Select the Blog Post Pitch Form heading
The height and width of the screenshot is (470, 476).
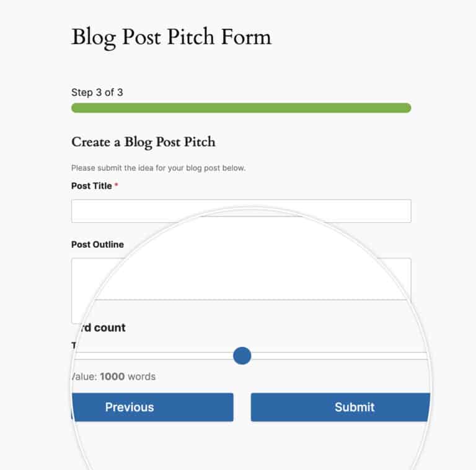171,37
